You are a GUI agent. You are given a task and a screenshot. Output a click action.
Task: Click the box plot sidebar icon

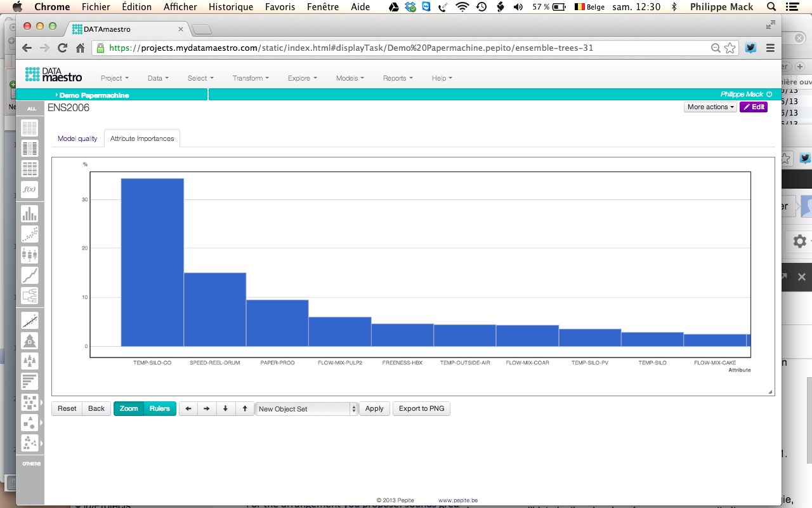coord(29,255)
